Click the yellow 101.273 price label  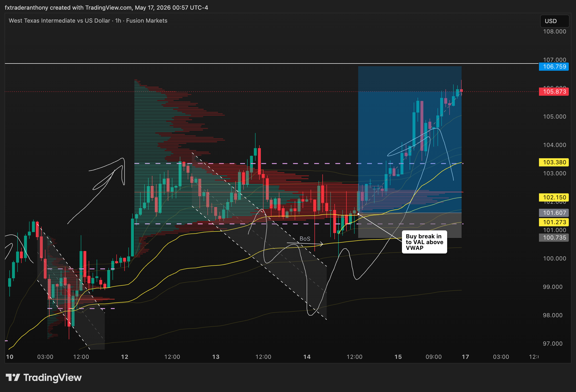(554, 222)
